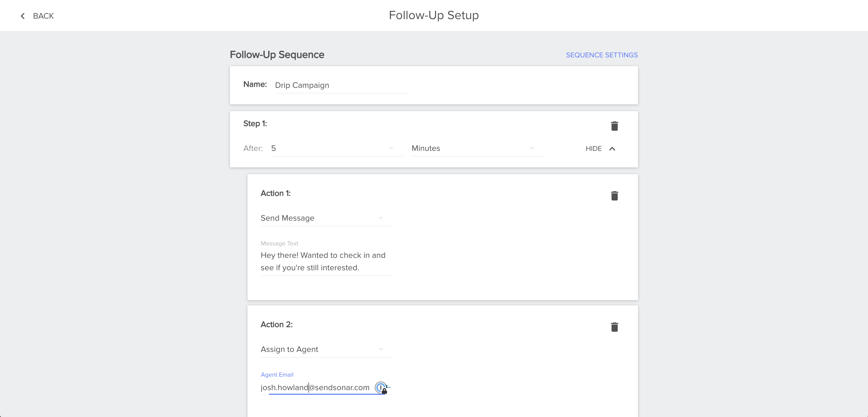This screenshot has width=868, height=417.
Task: Delete Action 1 using trash icon
Action: [x=614, y=196]
